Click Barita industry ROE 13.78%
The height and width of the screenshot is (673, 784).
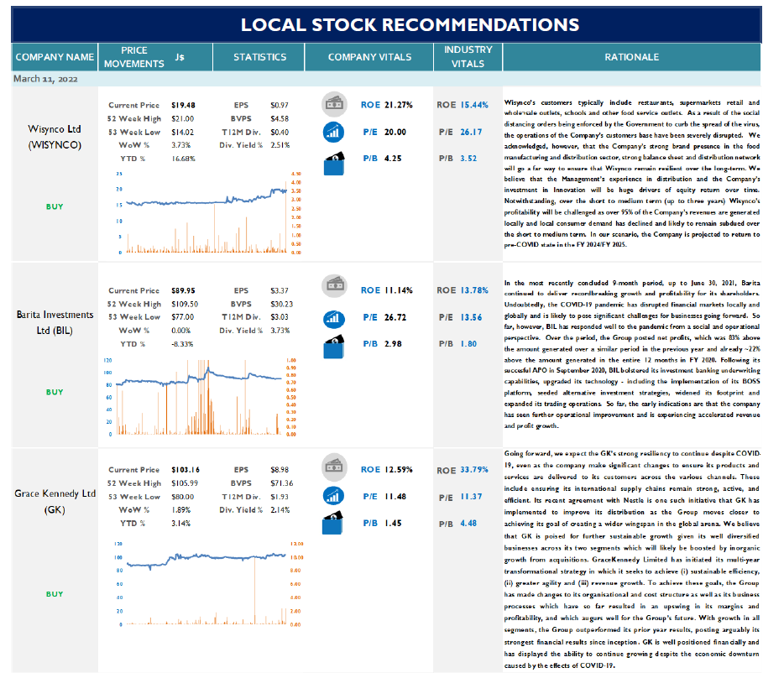474,290
